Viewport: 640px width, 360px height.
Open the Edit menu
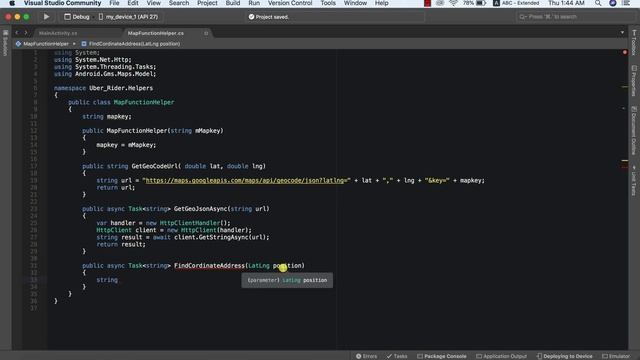(x=133, y=3)
